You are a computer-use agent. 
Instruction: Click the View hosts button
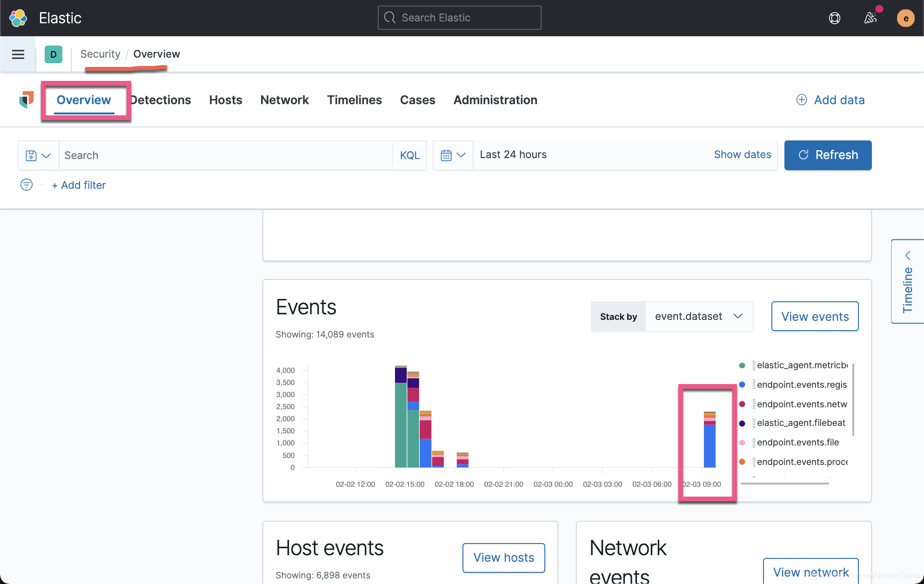(x=503, y=557)
